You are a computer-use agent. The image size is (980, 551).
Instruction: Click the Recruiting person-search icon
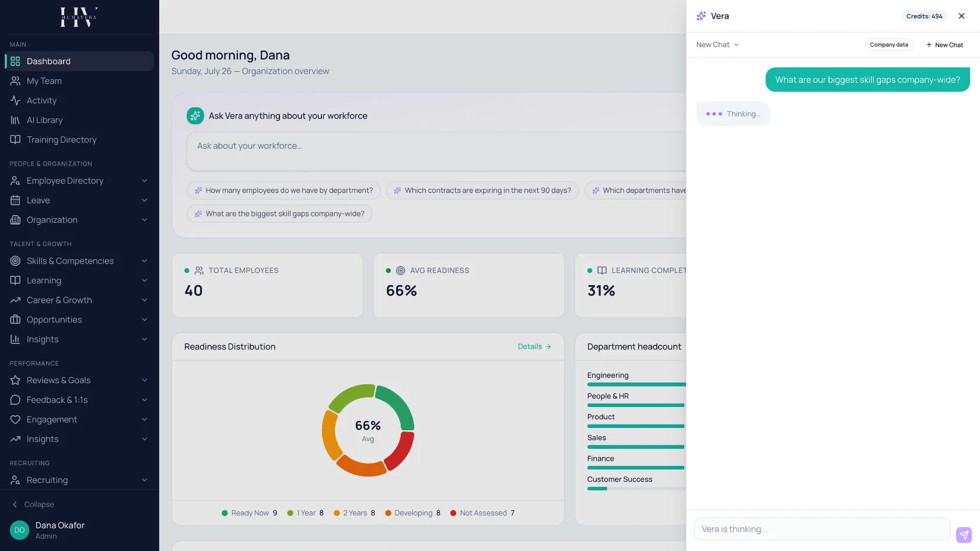coord(15,480)
